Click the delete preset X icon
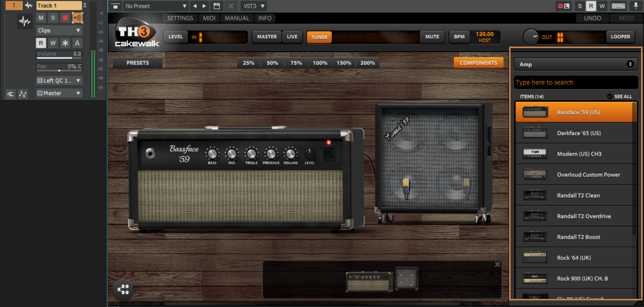The width and height of the screenshot is (644, 307). (231, 6)
